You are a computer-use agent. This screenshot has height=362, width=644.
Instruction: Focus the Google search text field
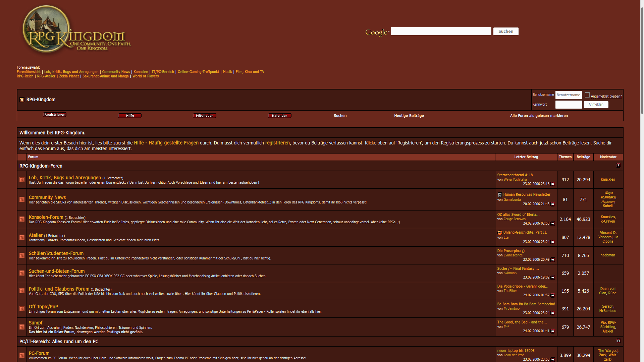(x=441, y=31)
